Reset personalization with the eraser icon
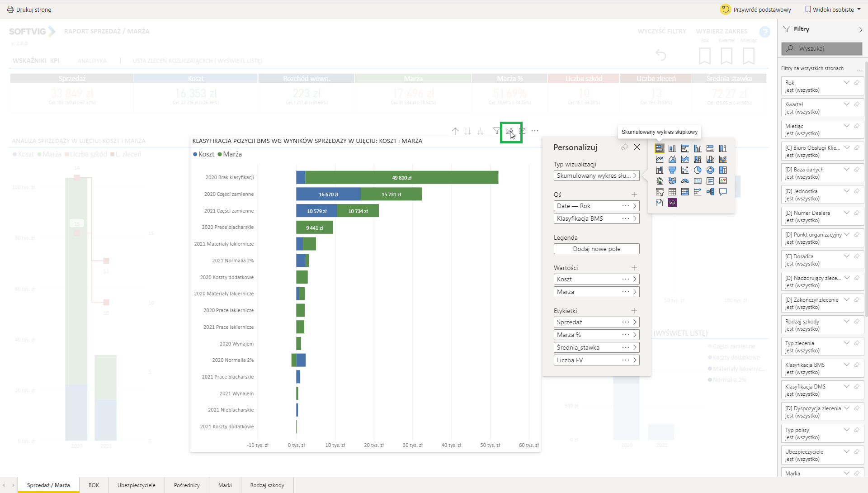 (x=624, y=147)
